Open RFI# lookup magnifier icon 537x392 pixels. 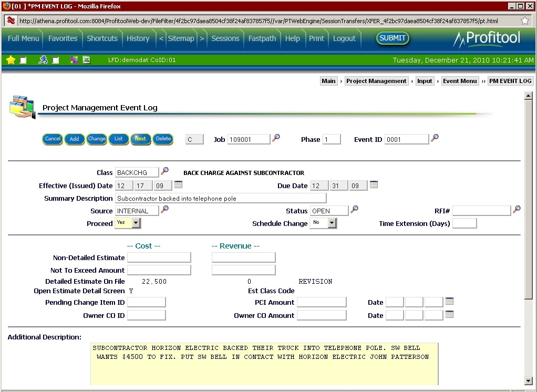click(517, 209)
